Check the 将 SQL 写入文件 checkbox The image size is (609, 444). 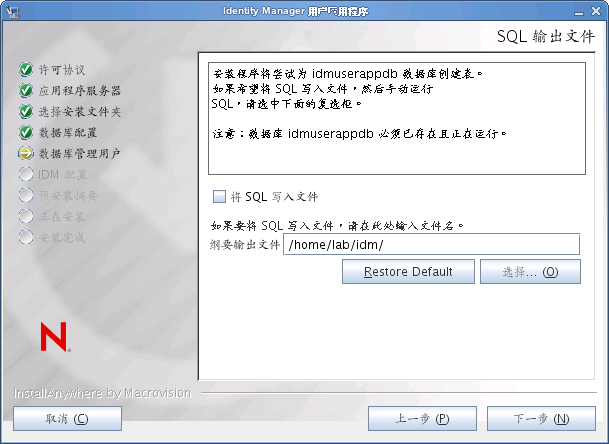tap(219, 197)
